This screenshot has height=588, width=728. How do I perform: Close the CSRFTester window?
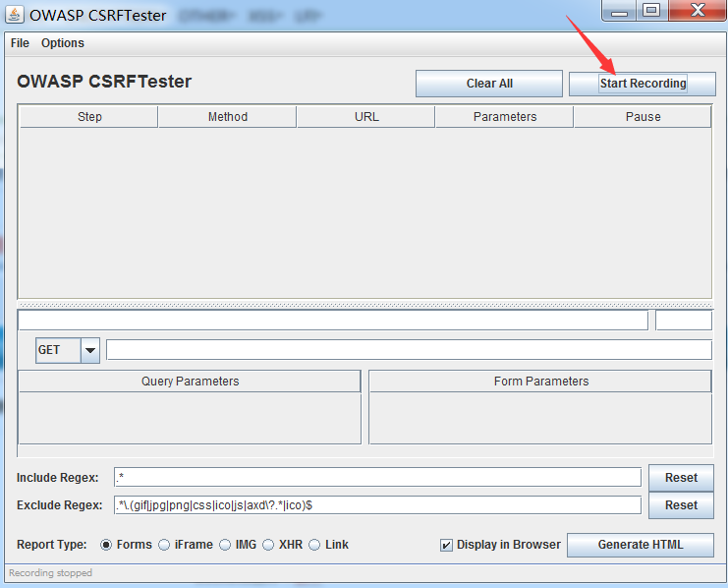tap(698, 11)
